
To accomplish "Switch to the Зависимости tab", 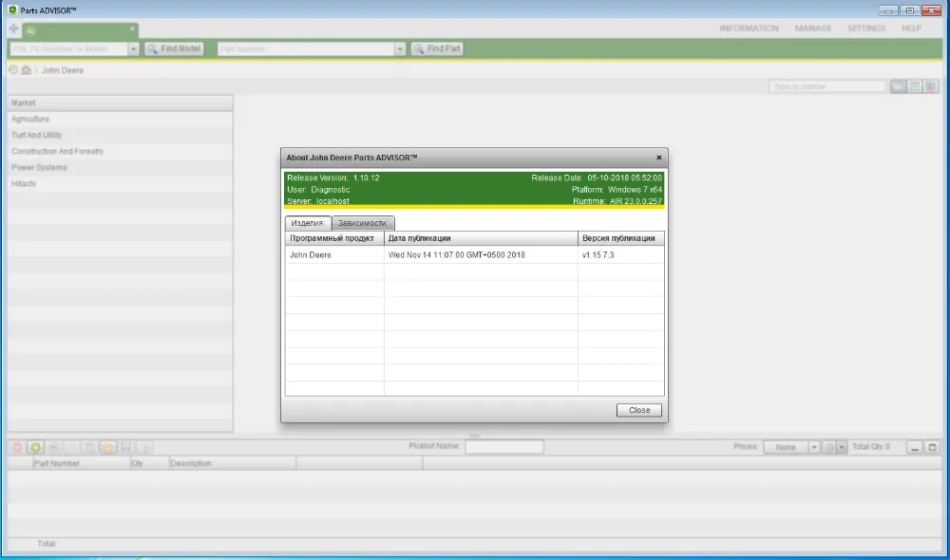I will (x=363, y=223).
